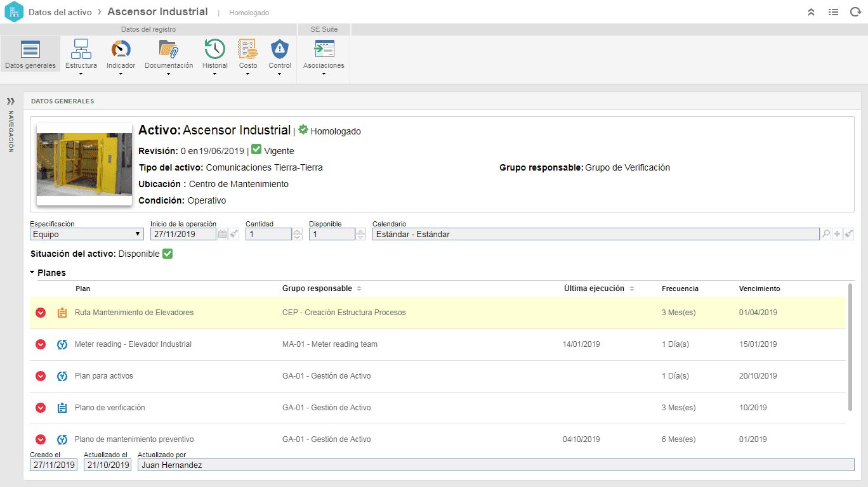Expand the Navegación side panel
This screenshot has height=487, width=868.
point(11,101)
